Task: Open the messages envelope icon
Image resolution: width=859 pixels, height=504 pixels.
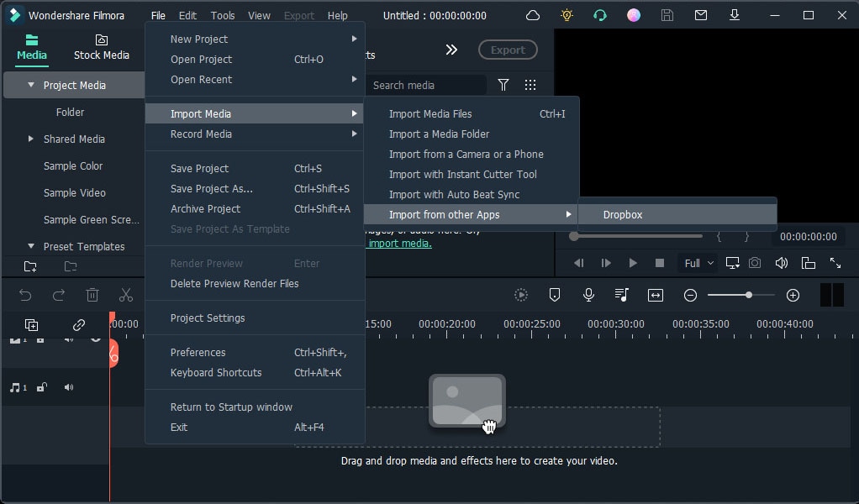Action: [701, 15]
